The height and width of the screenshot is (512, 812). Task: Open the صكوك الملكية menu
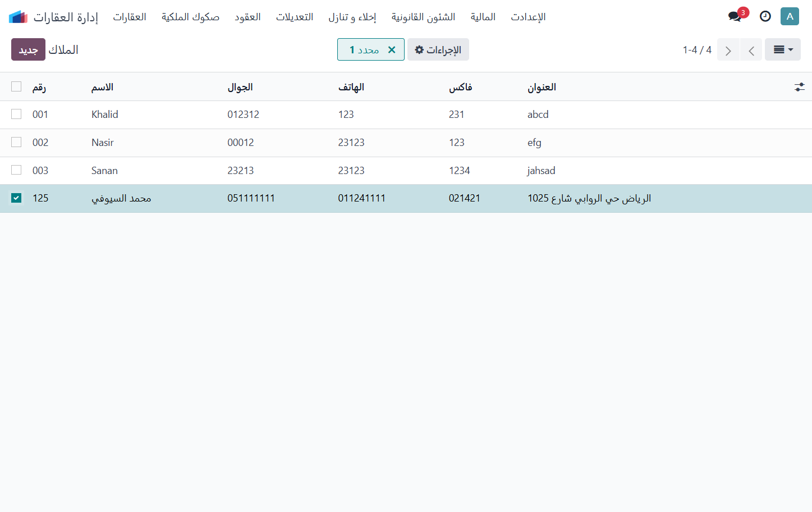(x=191, y=17)
